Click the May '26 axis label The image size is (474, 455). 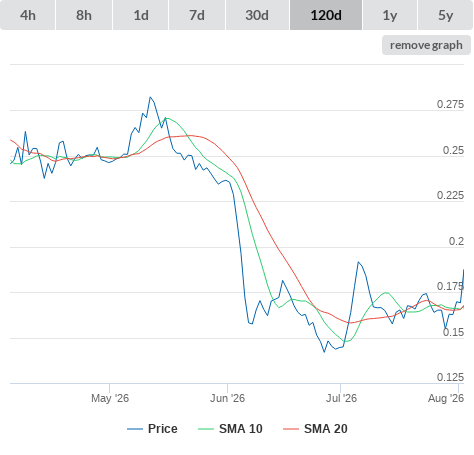(110, 398)
